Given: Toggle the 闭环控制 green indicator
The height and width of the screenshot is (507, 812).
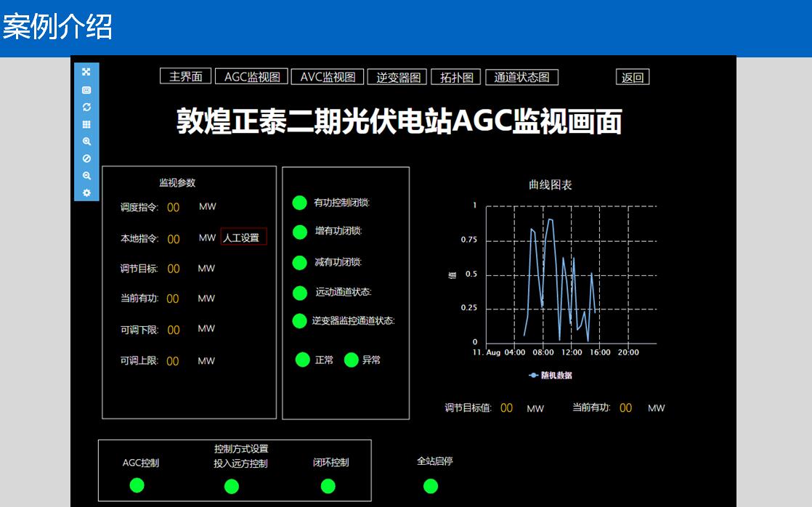Looking at the screenshot, I should click(x=328, y=485).
